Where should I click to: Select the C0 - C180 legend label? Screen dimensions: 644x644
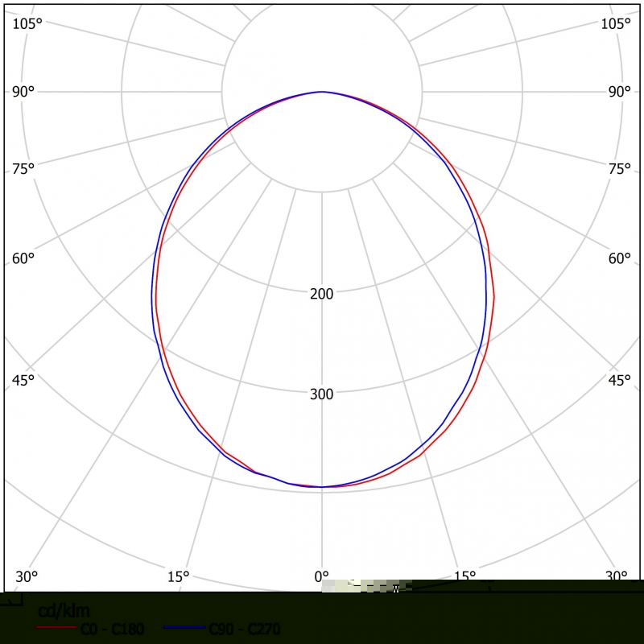[112, 629]
